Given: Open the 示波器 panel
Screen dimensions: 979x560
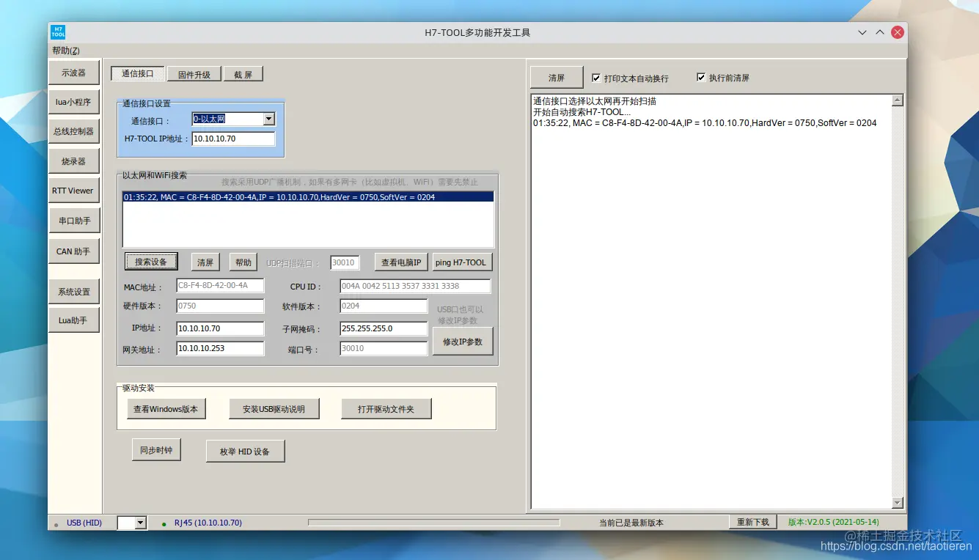Looking at the screenshot, I should click(73, 73).
